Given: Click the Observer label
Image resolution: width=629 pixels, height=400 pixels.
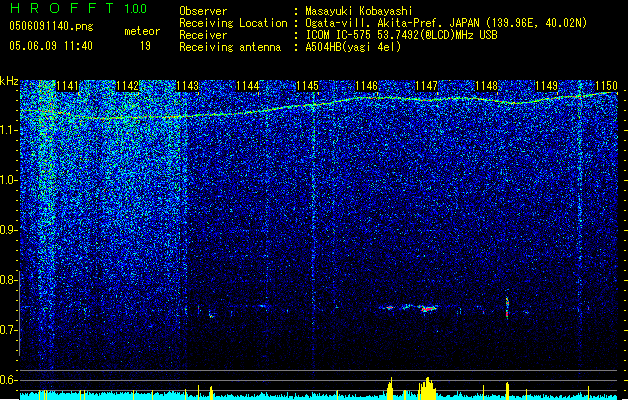Looking at the screenshot, I should (203, 11).
